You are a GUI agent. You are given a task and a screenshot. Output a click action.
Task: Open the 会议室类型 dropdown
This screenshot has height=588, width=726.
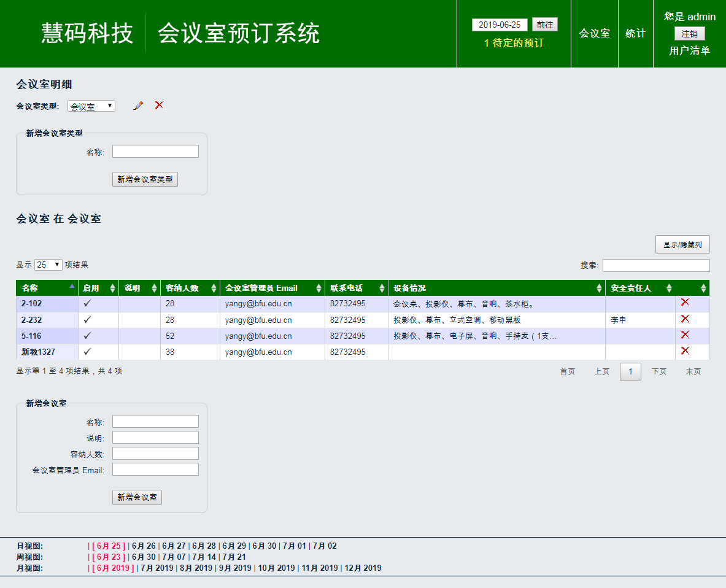tap(91, 106)
